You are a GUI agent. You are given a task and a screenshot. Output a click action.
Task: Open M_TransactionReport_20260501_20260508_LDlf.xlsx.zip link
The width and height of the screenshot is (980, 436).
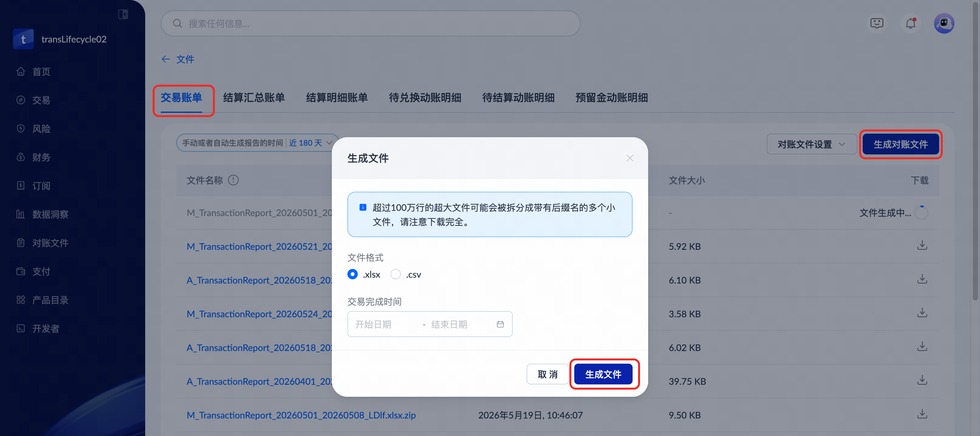(301, 415)
